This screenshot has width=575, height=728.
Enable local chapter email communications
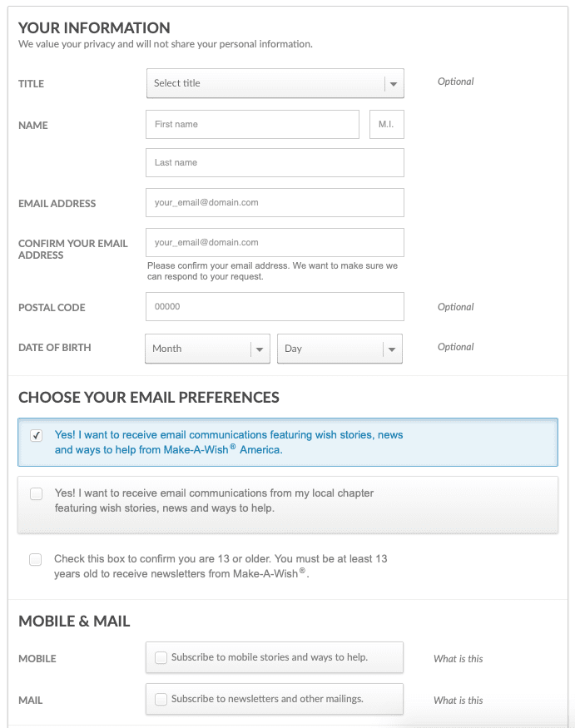click(x=36, y=493)
